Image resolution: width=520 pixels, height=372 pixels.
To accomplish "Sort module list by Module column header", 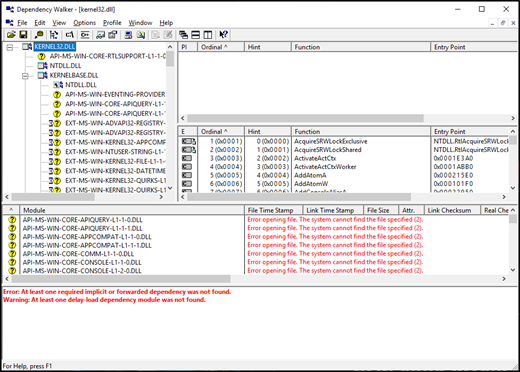I will coord(132,210).
